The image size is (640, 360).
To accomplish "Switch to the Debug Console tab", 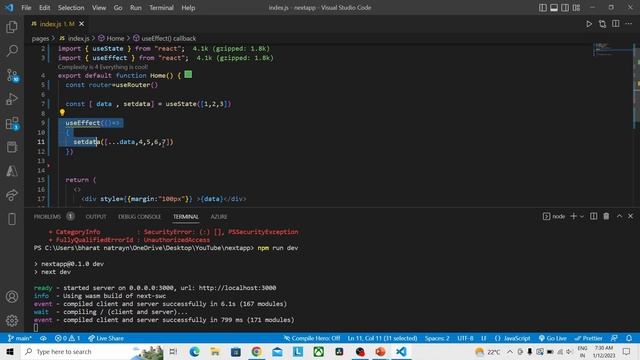I will coord(140,217).
